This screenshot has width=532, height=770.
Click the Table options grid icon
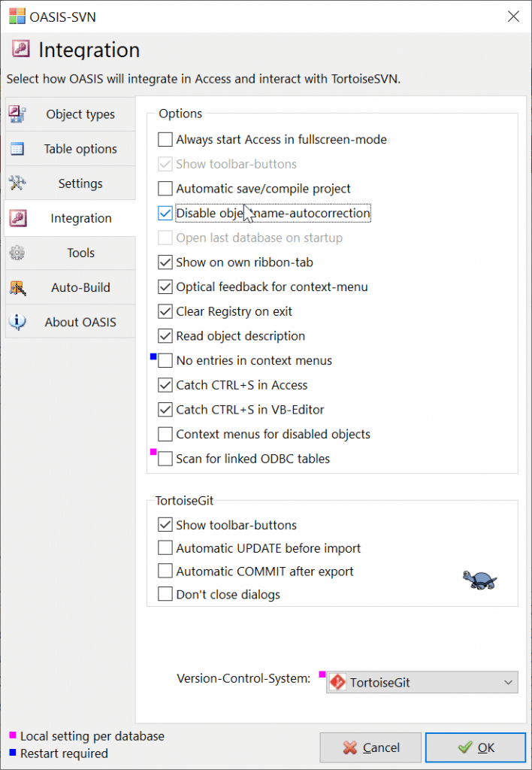tap(17, 149)
